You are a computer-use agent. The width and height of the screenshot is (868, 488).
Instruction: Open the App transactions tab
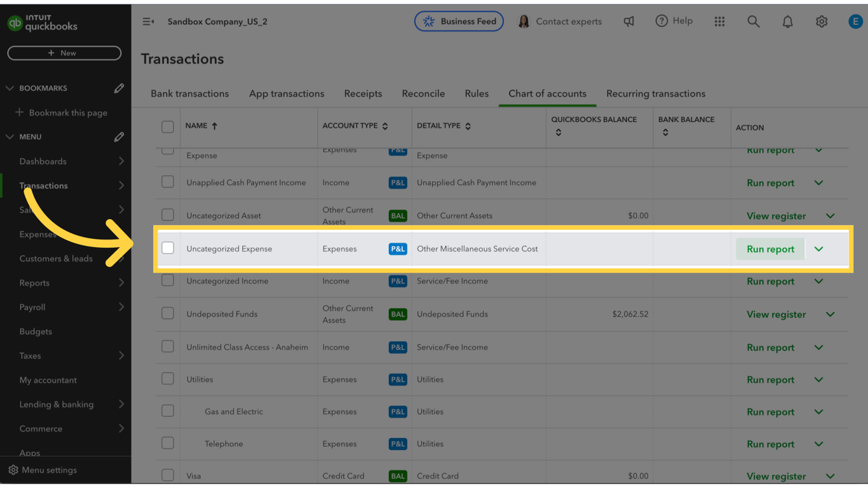pos(287,93)
